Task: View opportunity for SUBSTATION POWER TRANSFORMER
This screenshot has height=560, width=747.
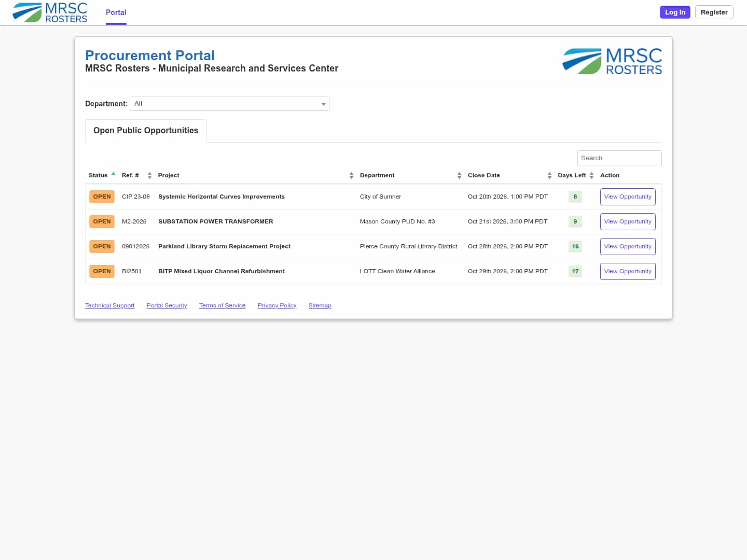Action: pyautogui.click(x=628, y=222)
